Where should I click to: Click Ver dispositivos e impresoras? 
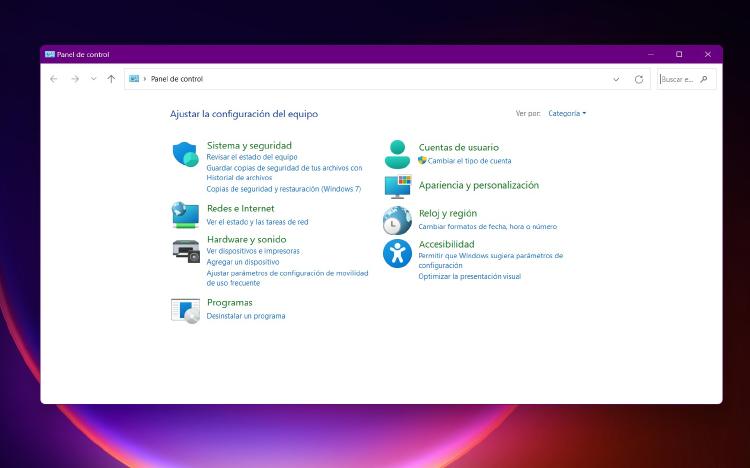click(x=253, y=251)
